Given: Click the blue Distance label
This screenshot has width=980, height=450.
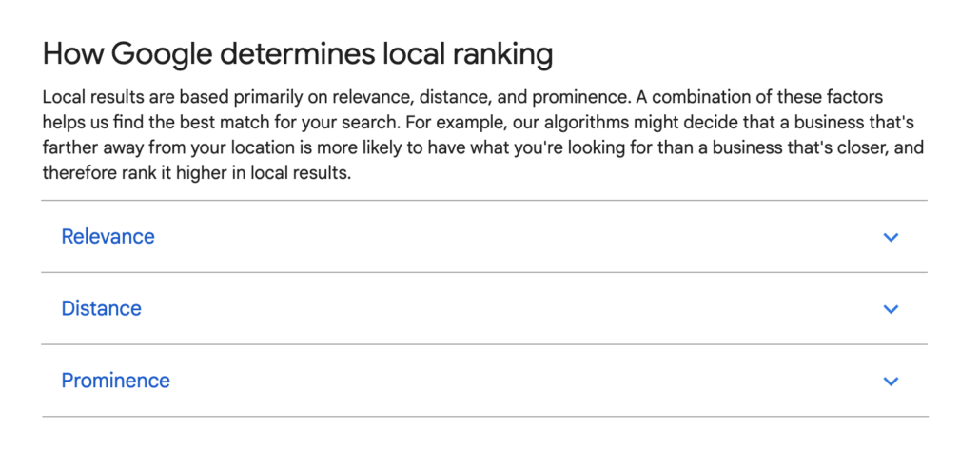Looking at the screenshot, I should 101,309.
